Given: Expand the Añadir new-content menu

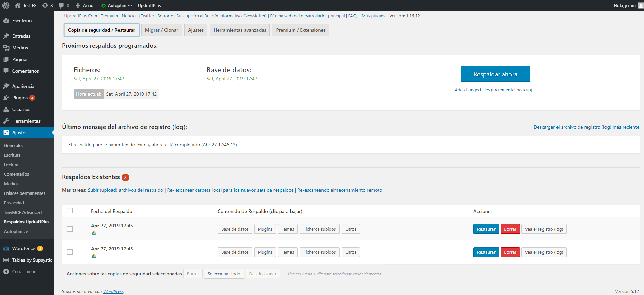Looking at the screenshot, I should [x=86, y=5].
